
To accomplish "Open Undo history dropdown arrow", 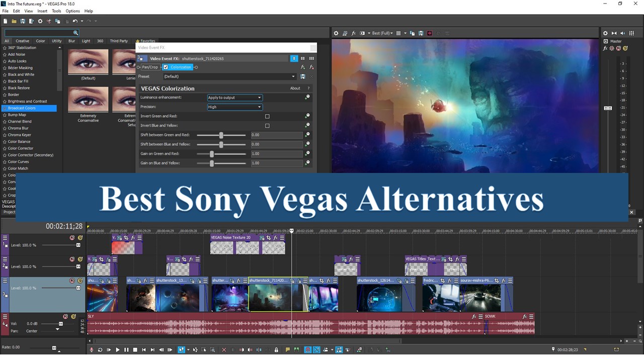I will [x=81, y=21].
